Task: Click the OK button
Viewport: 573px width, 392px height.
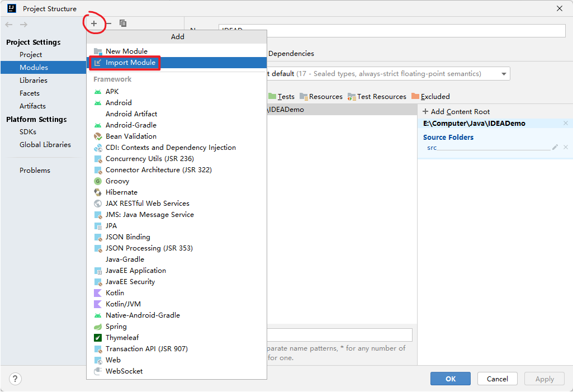Action: [450, 379]
